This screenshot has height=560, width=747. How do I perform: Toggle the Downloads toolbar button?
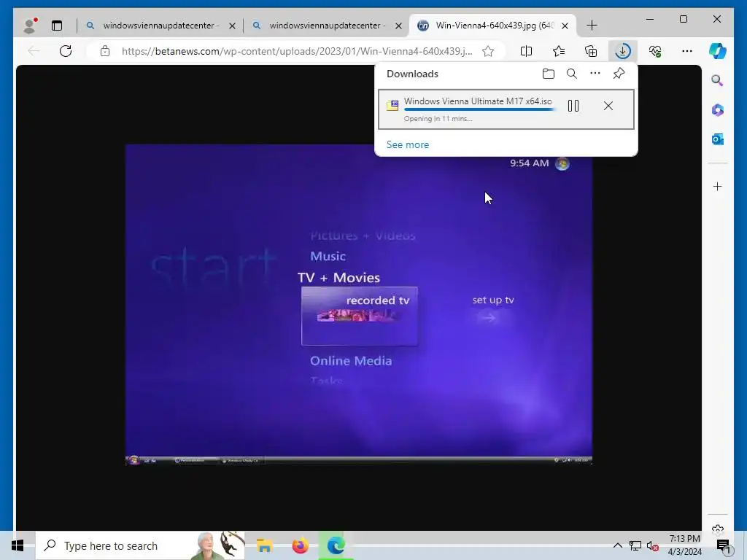pyautogui.click(x=623, y=51)
